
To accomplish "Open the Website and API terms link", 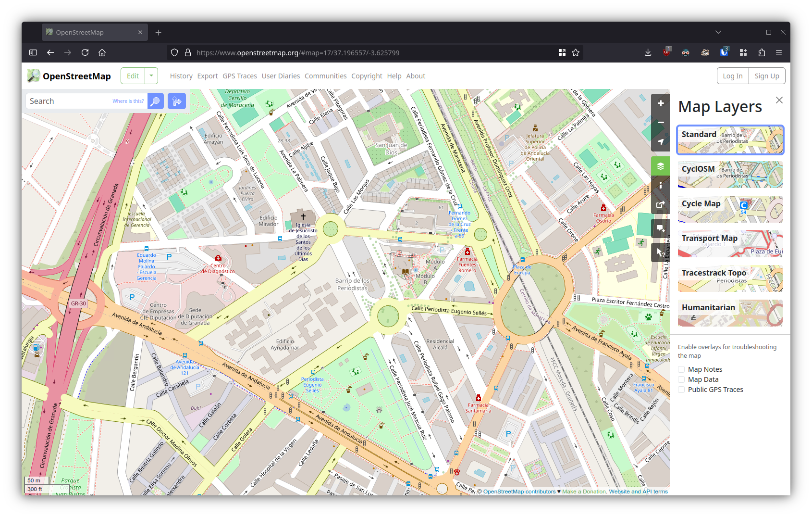I will tap(638, 492).
